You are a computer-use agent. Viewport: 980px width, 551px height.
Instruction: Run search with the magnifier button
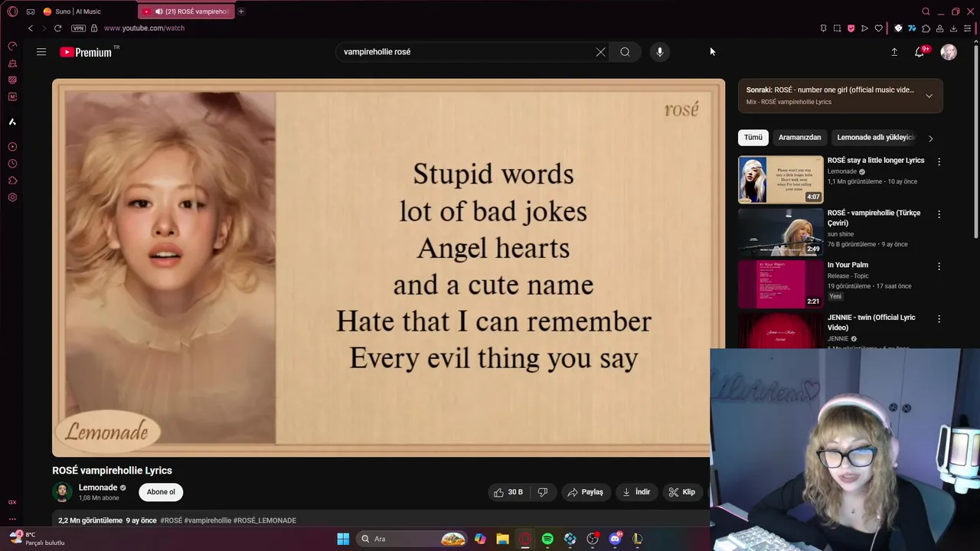coord(625,52)
